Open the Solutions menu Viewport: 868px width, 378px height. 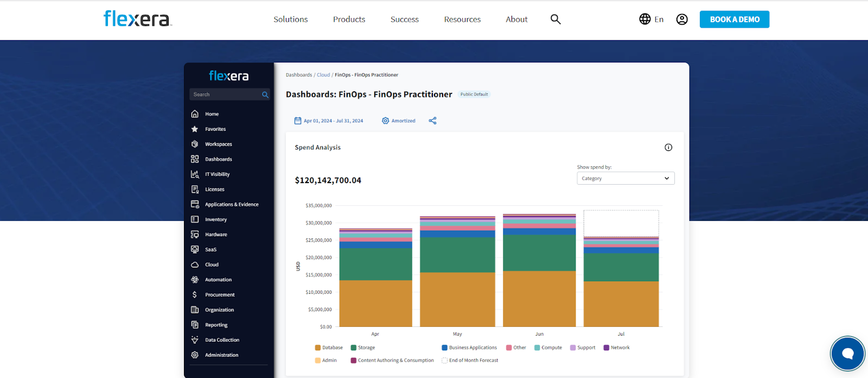[x=291, y=20]
